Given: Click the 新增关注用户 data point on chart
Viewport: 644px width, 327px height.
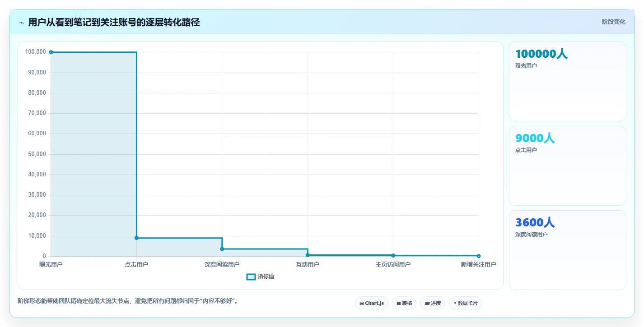Looking at the screenshot, I should 479,256.
